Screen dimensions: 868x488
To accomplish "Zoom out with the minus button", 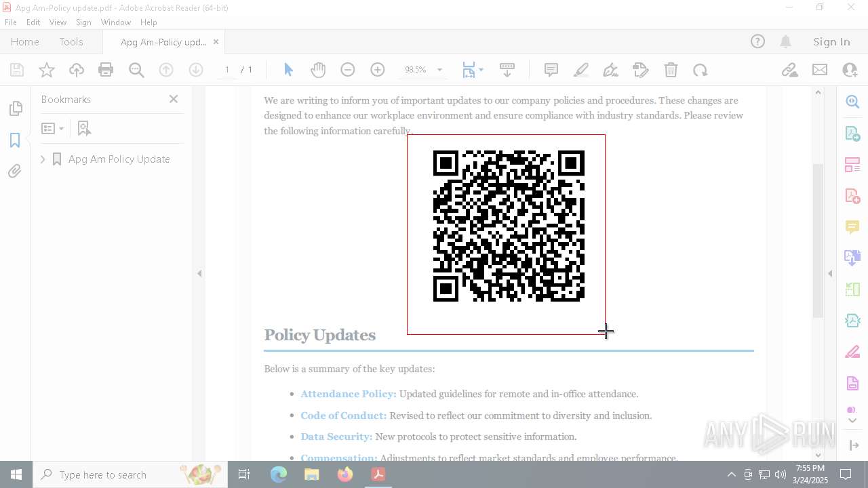I will (348, 70).
